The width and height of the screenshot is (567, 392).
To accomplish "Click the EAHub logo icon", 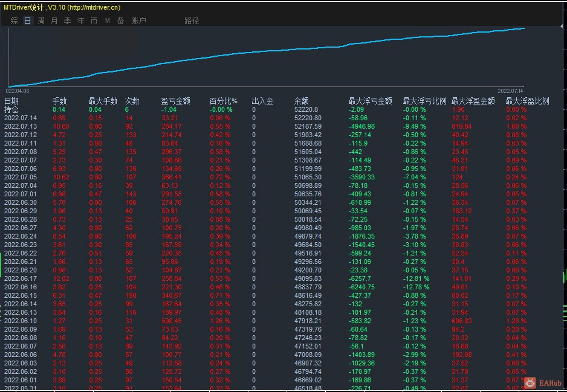I will point(530,382).
